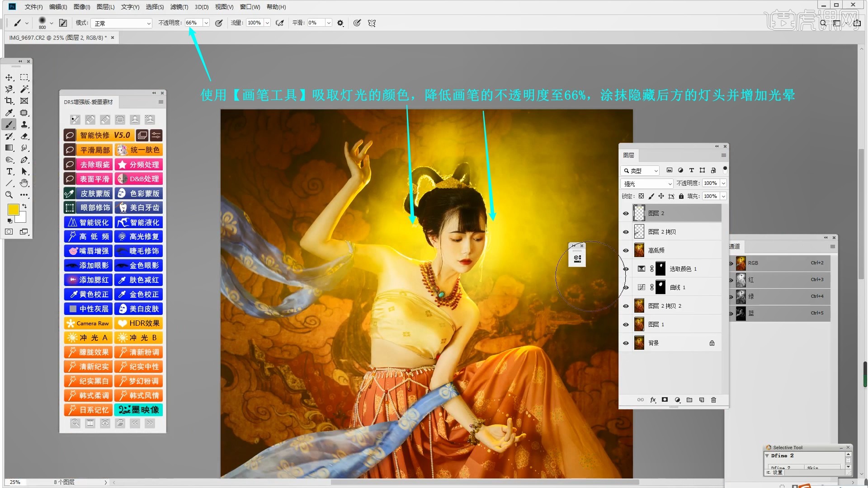
Task: Open the brush mode 正常 dropdown
Action: tap(121, 23)
